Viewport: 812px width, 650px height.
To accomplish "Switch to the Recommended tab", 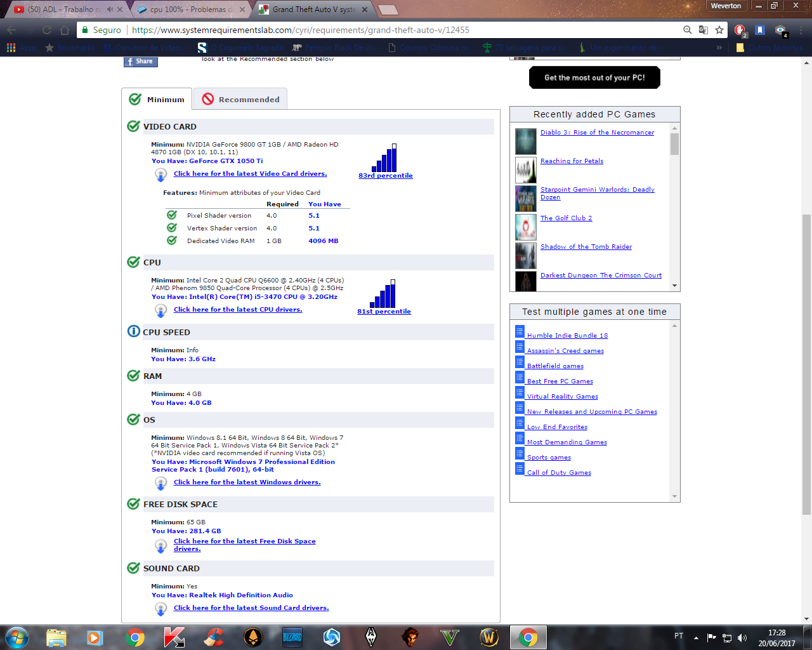I will (240, 99).
